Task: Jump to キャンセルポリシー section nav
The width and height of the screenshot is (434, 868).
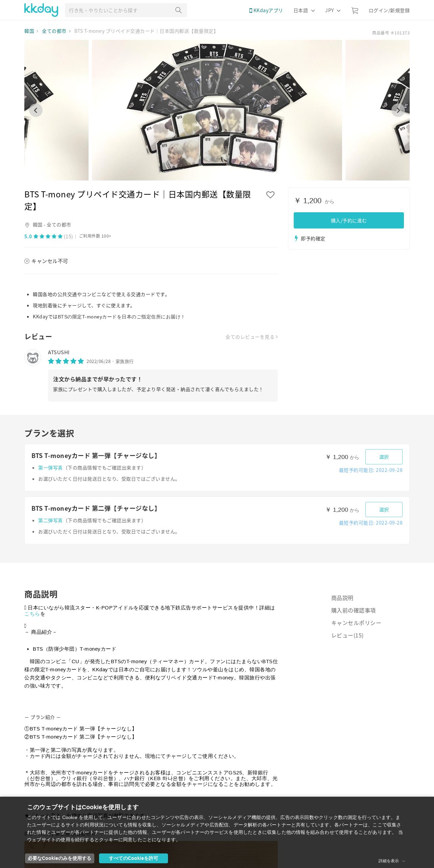Action: tap(356, 623)
